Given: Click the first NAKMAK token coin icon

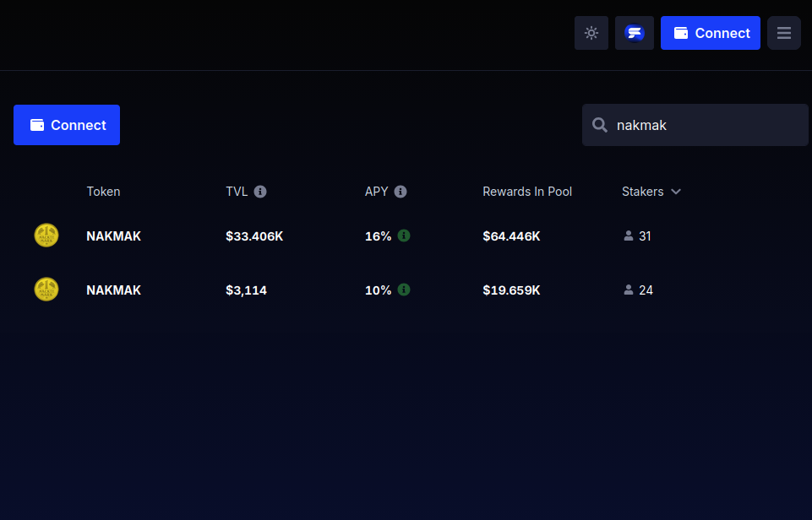Looking at the screenshot, I should 46,236.
